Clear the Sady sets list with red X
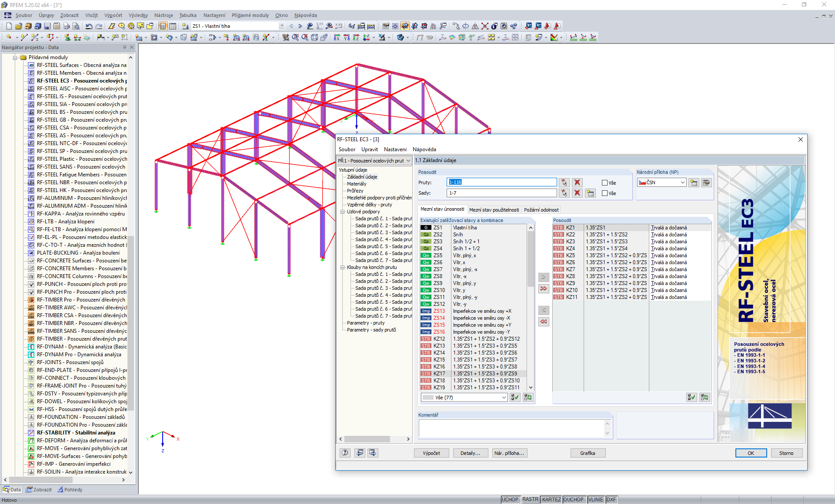 577,193
